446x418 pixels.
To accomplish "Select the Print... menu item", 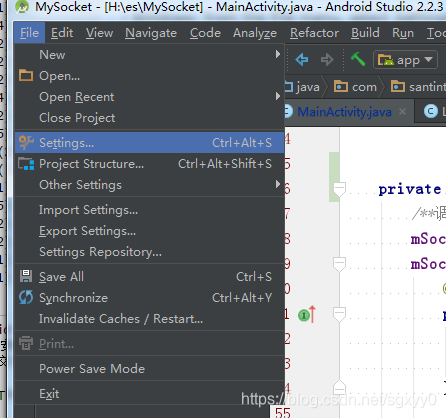I will (x=149, y=344).
